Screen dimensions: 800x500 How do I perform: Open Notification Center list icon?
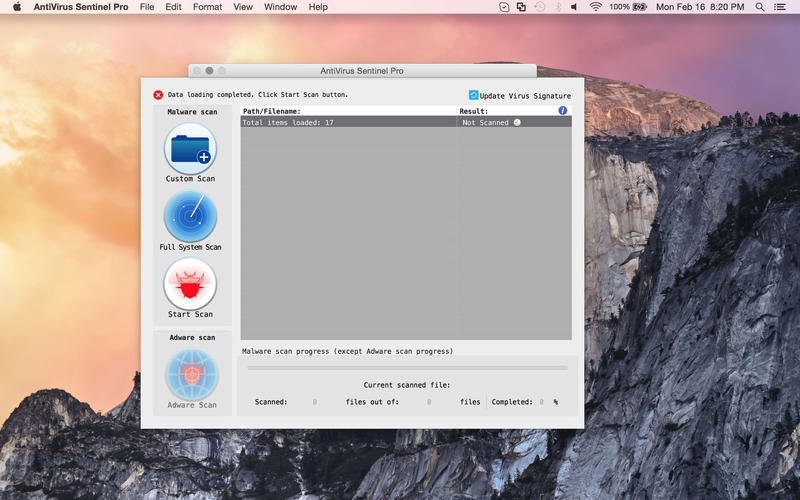(780, 7)
